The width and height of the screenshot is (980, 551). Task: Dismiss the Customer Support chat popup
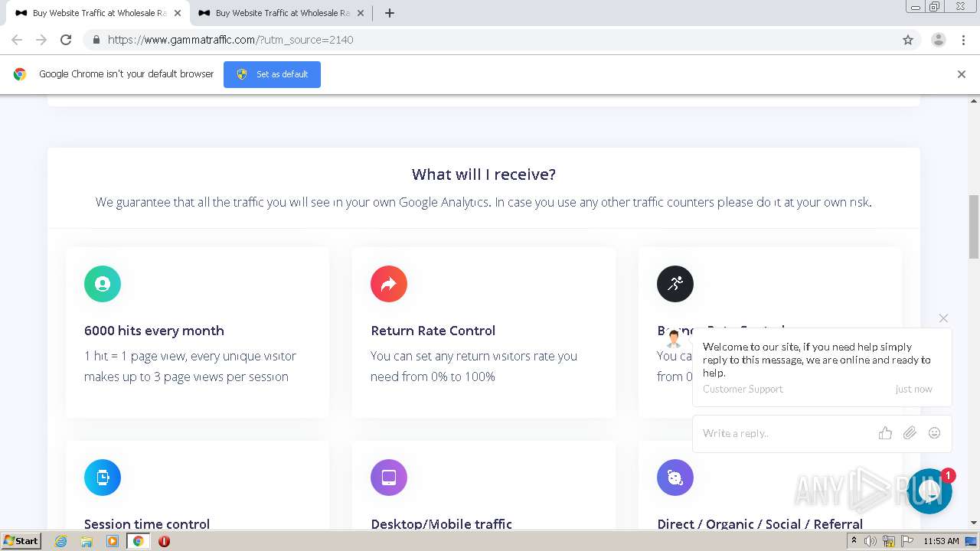(x=943, y=318)
